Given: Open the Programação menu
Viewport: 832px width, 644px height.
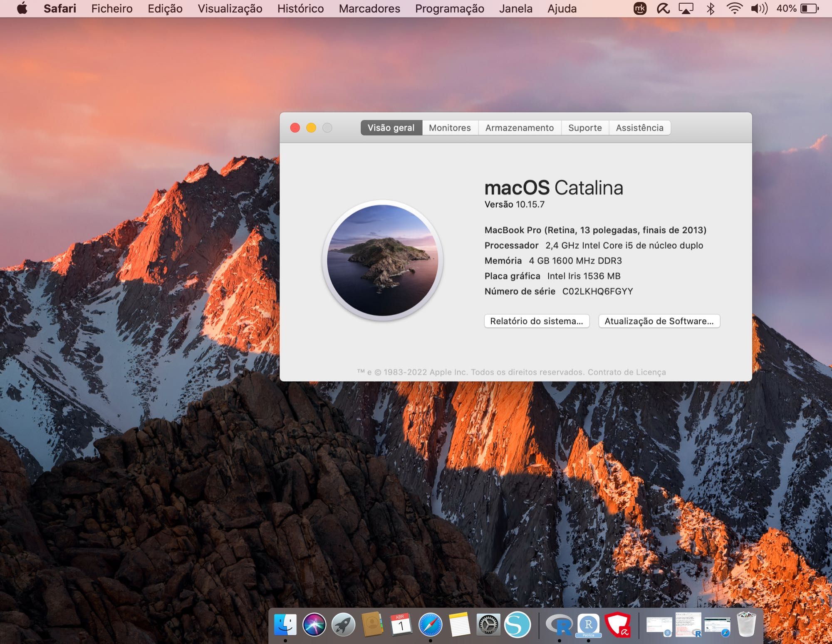Looking at the screenshot, I should [x=450, y=8].
